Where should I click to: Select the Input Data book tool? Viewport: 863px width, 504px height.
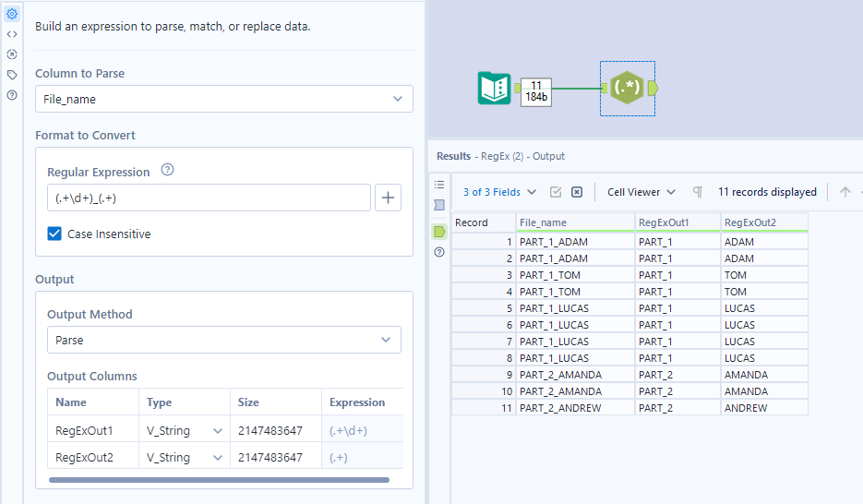(494, 89)
